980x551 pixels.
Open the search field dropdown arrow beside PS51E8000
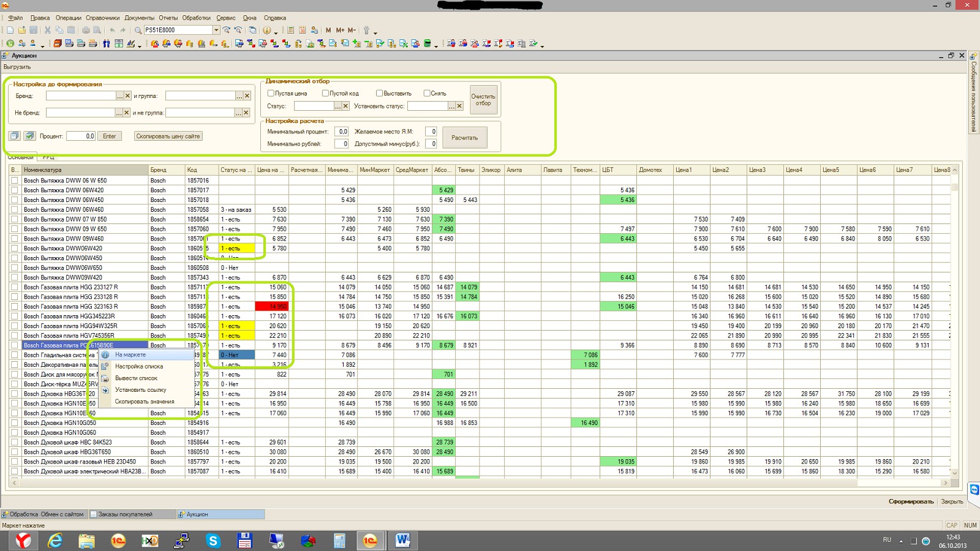click(x=216, y=30)
